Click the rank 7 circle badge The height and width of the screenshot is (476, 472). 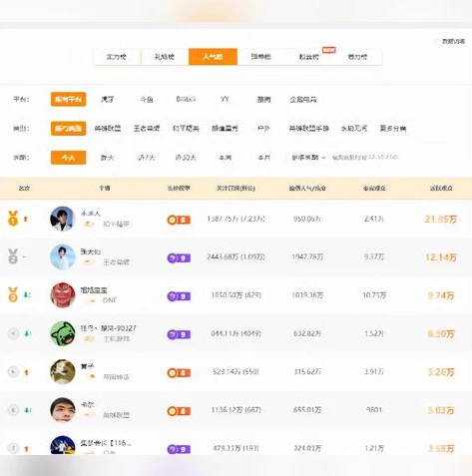pos(13,448)
